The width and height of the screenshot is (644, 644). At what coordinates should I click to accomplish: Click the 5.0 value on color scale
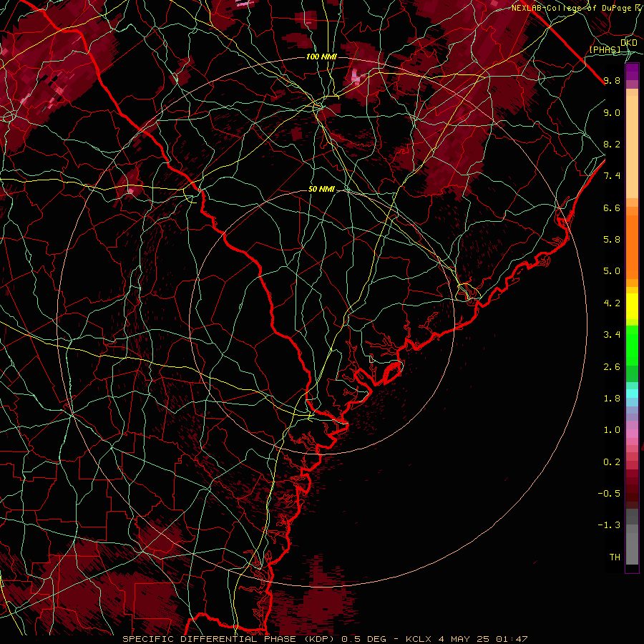612,271
